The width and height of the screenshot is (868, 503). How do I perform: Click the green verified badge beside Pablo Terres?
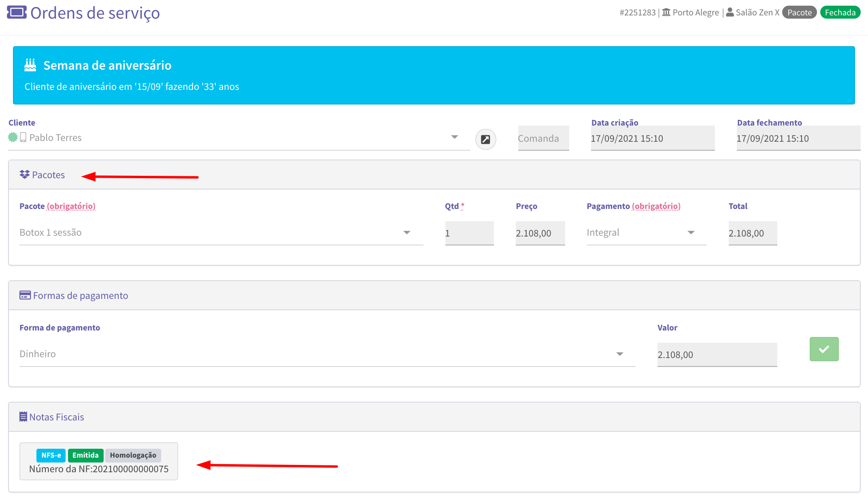click(13, 137)
